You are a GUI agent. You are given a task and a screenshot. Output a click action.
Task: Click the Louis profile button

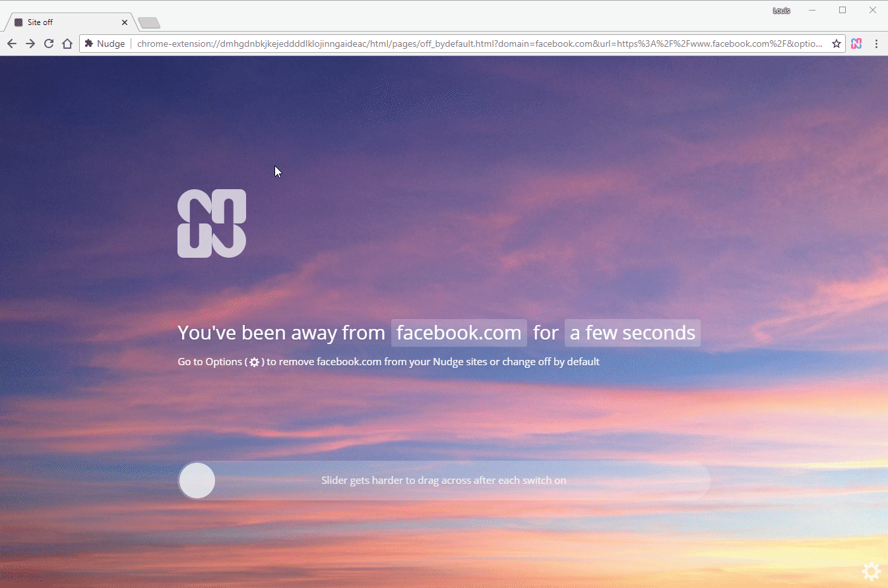[x=781, y=11]
